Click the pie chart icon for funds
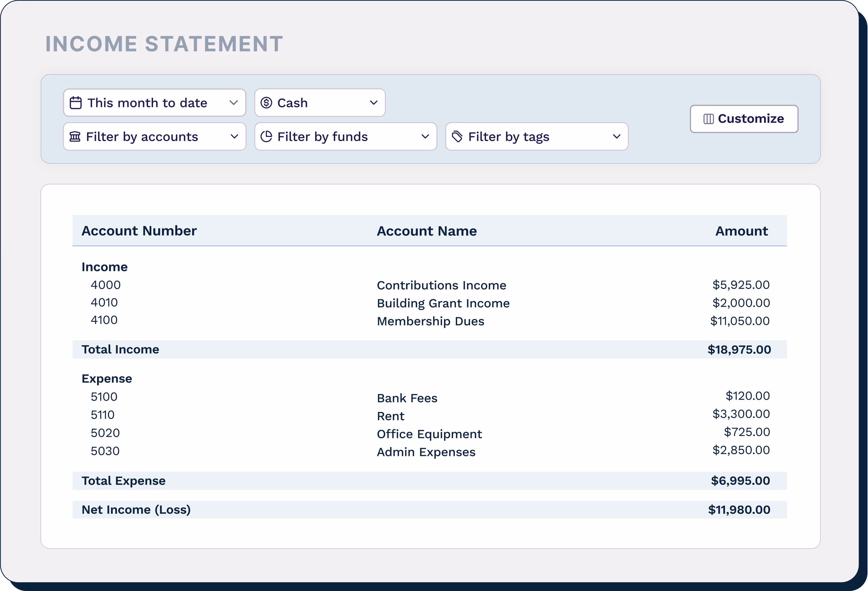The image size is (868, 591). 266,137
